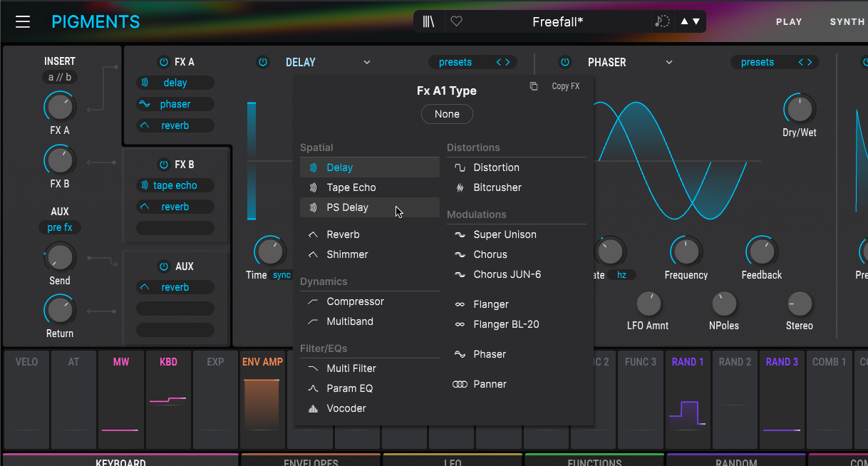Click the Phaser Feedback knob

pyautogui.click(x=761, y=252)
